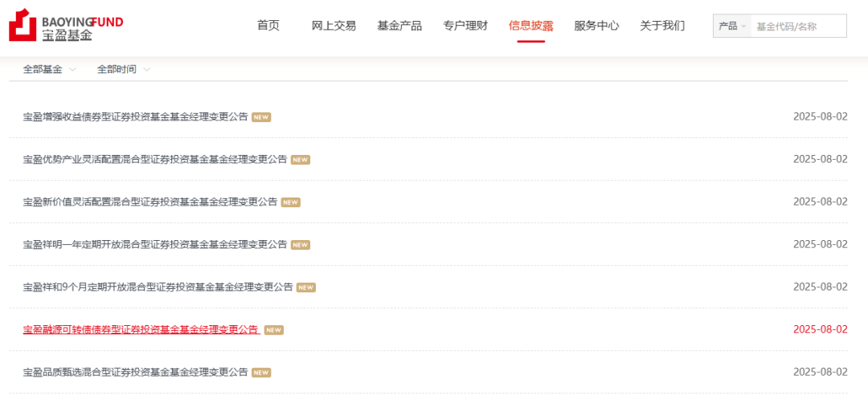Viewport: 868px width, 395px height.
Task: Click the red 2025-08-02 date of 宝盈融源 row
Action: point(821,330)
